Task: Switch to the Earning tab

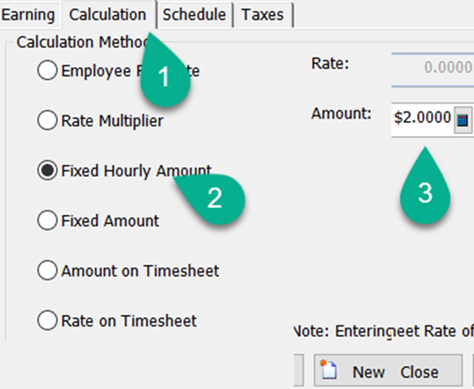Action: coord(28,15)
